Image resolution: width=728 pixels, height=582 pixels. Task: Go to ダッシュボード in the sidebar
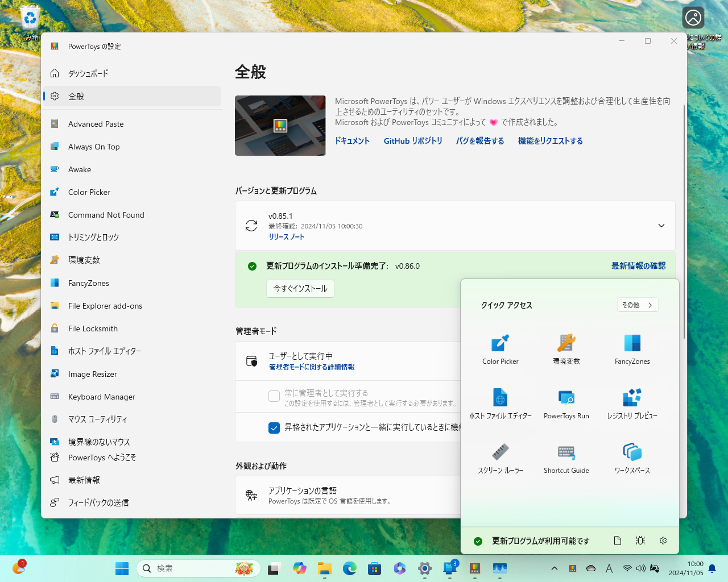132,73
